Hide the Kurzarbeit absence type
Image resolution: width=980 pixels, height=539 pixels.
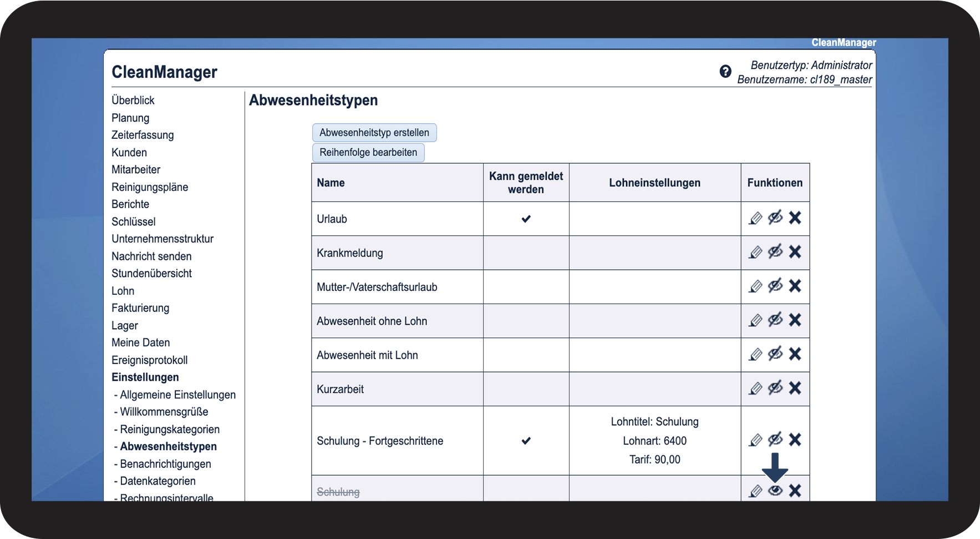pyautogui.click(x=775, y=388)
